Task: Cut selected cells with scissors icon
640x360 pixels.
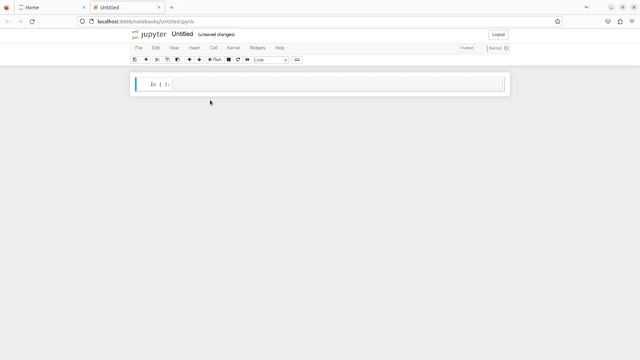Action: [157, 60]
